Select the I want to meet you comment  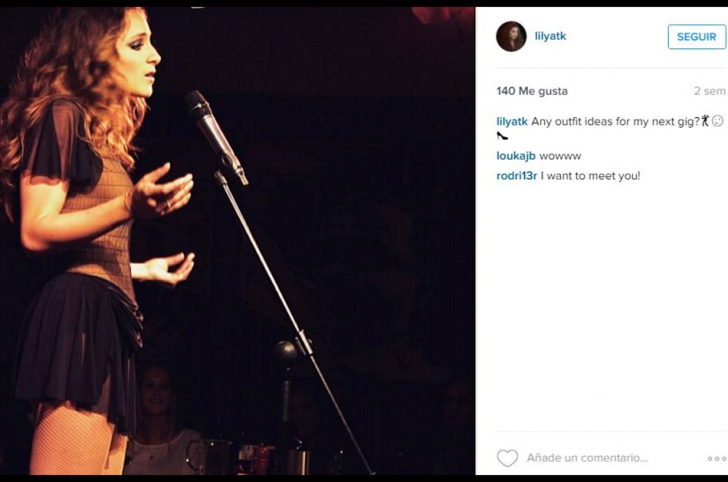(590, 176)
